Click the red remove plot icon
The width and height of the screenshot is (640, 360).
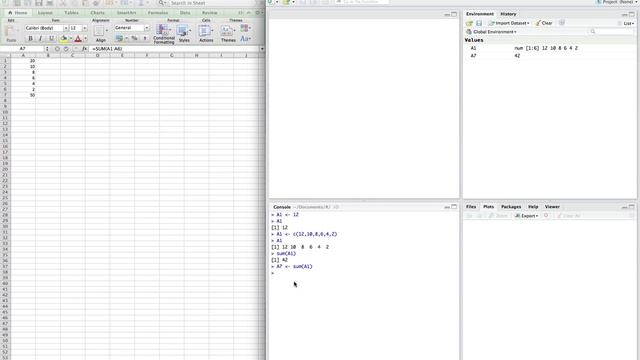click(x=546, y=216)
